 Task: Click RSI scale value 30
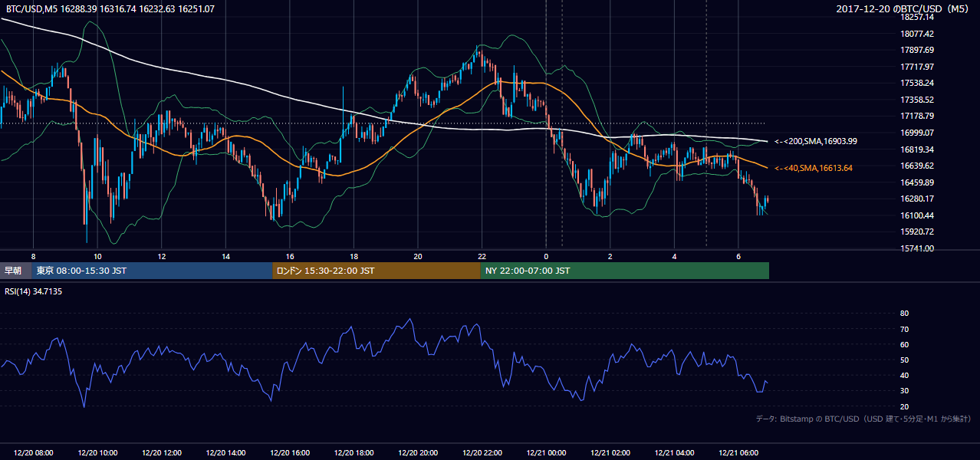904,391
